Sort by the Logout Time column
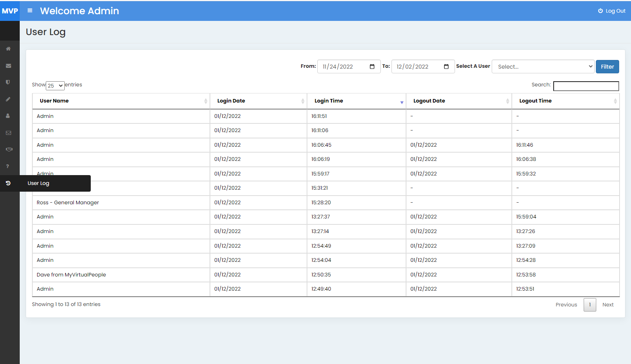631x364 pixels. pos(565,101)
